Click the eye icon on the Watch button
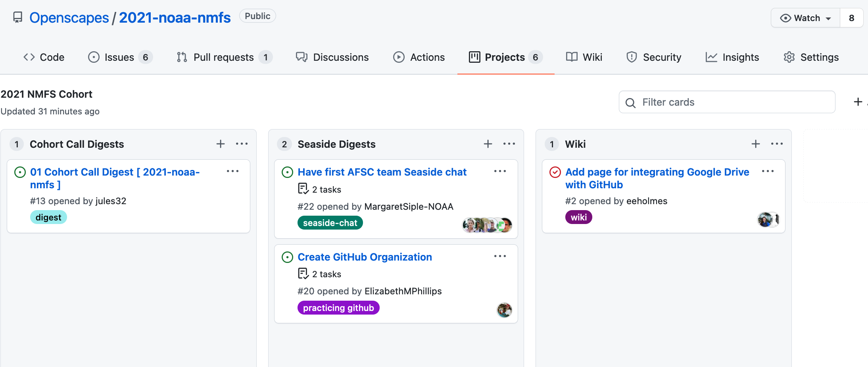The width and height of the screenshot is (868, 367). [785, 18]
